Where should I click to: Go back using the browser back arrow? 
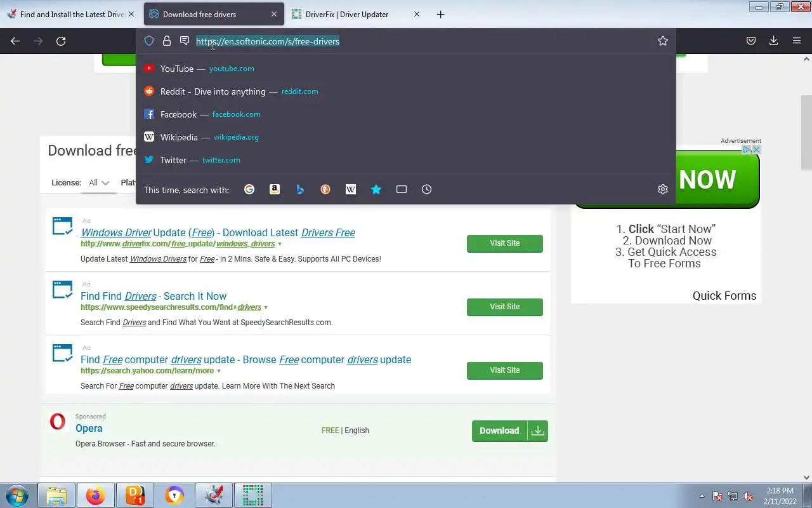pos(15,41)
